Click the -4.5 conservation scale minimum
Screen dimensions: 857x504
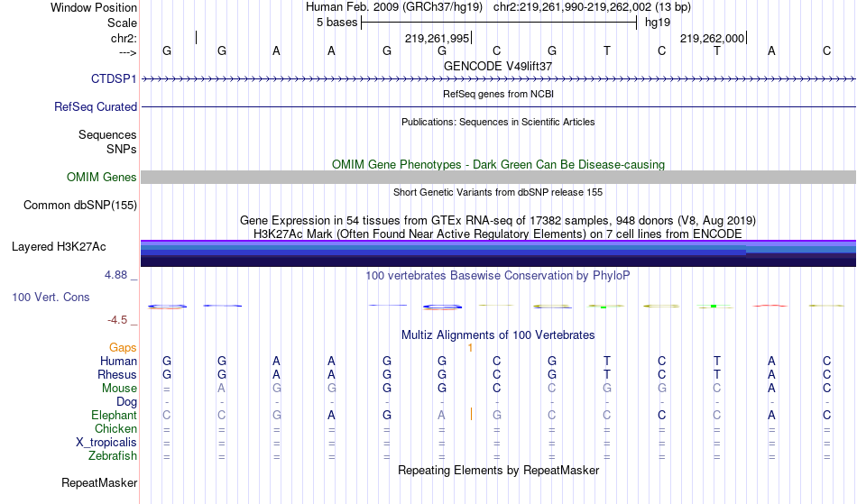[x=117, y=319]
